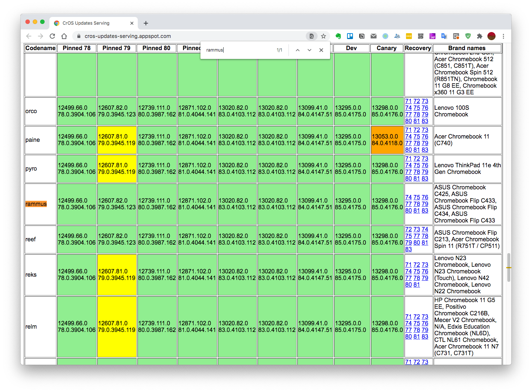This screenshot has height=392, width=532.
Task: Open the Trello extension
Action: (x=350, y=36)
